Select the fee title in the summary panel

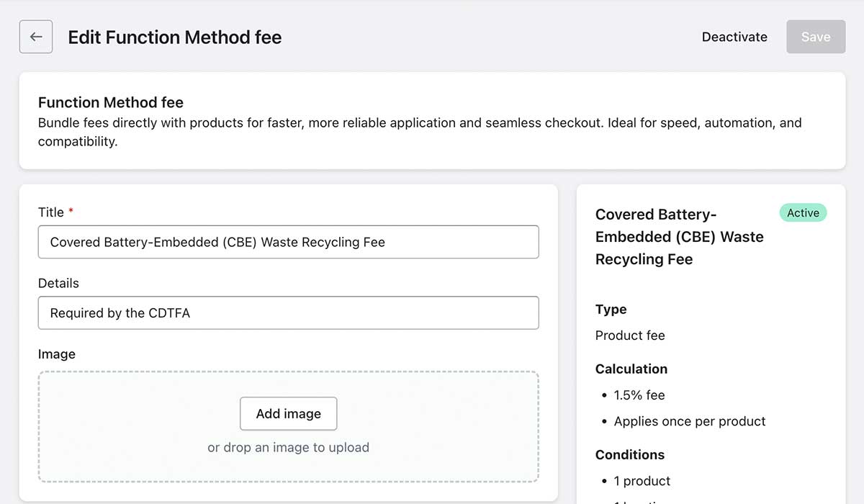point(679,236)
